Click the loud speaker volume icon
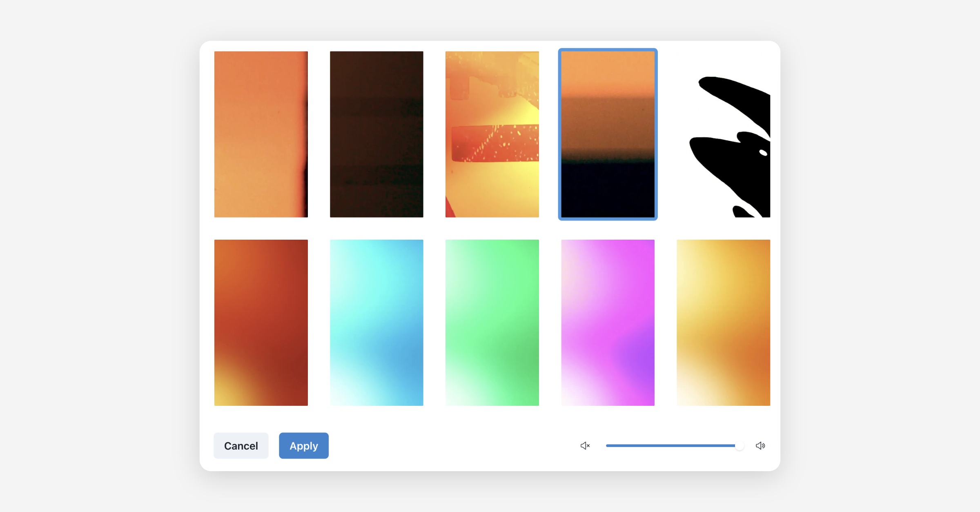The height and width of the screenshot is (512, 980). point(760,445)
